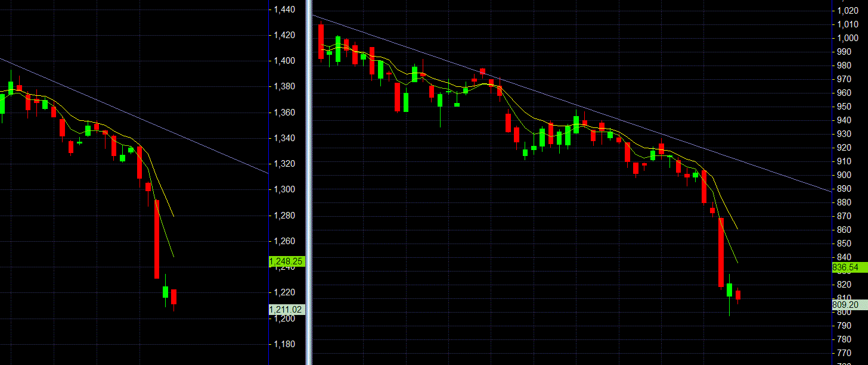Select the 1,220 axis label
The height and width of the screenshot is (365, 868).
point(284,292)
